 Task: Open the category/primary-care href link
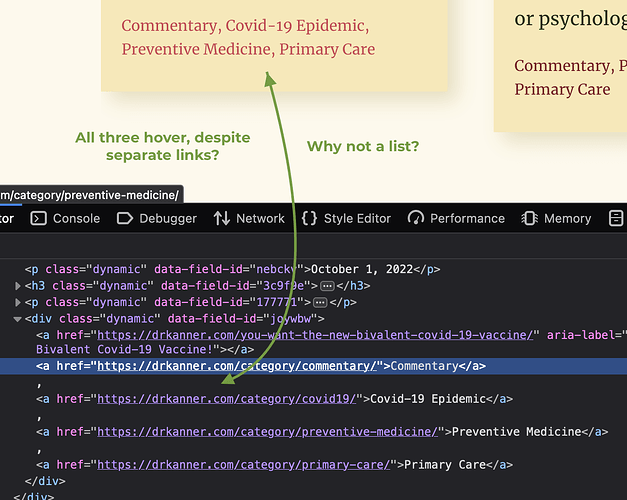coord(244,464)
